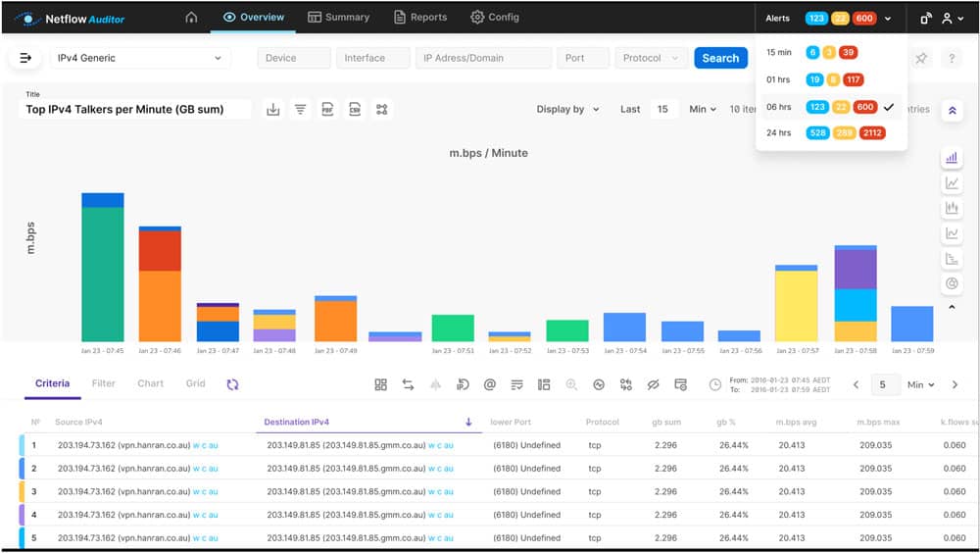Screen dimensions: 980x553
Task: Click the IP Address/Domain field
Action: 484,58
